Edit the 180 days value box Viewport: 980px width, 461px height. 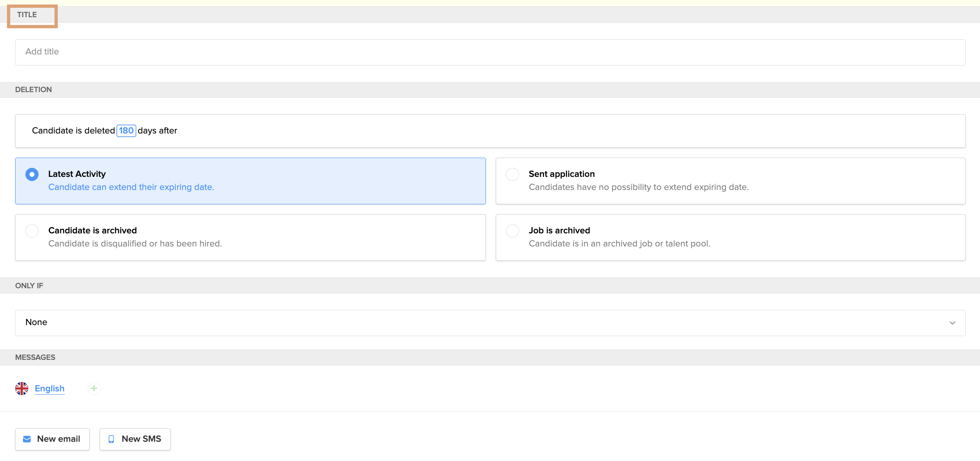126,131
